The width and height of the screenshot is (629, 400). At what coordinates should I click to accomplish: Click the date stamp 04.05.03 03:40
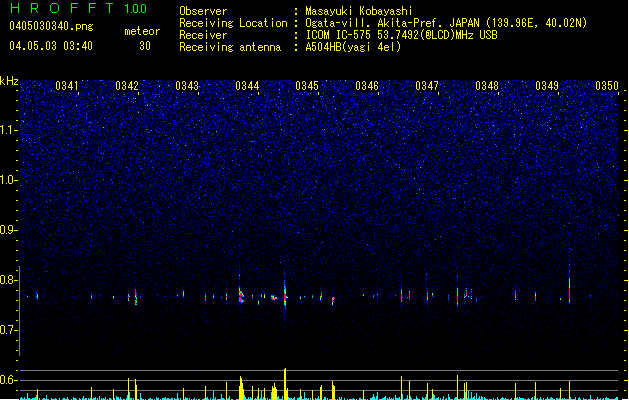click(51, 46)
